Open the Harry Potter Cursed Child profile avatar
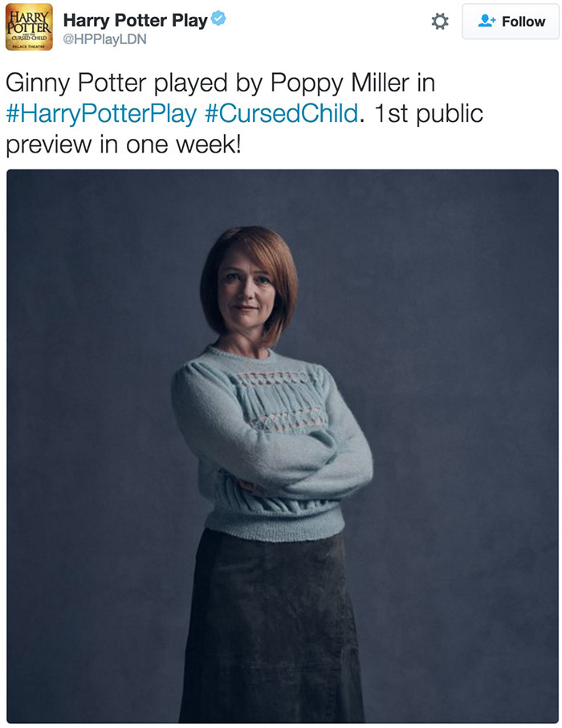 29,27
